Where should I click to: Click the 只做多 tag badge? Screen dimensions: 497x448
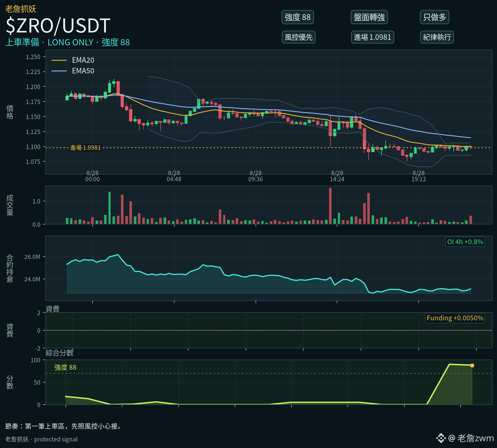[x=435, y=17]
